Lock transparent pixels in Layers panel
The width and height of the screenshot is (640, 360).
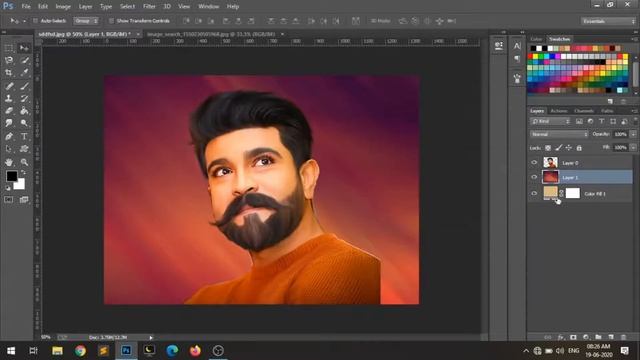point(548,148)
